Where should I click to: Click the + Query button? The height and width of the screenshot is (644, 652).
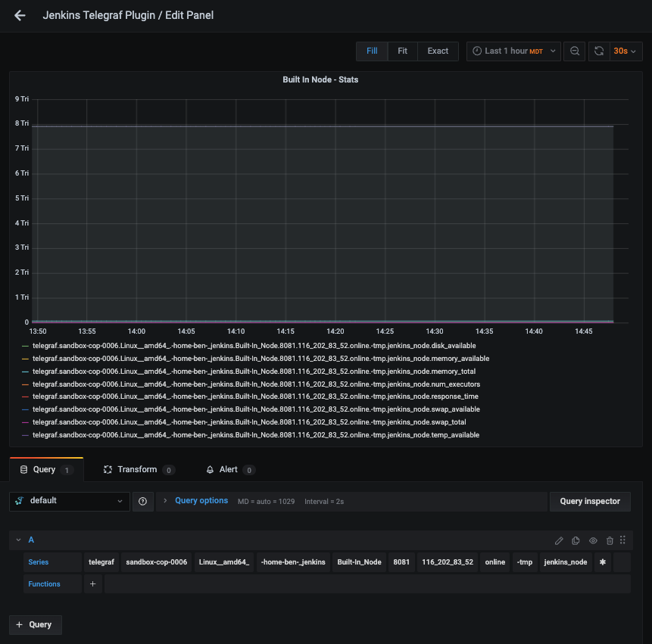[36, 625]
